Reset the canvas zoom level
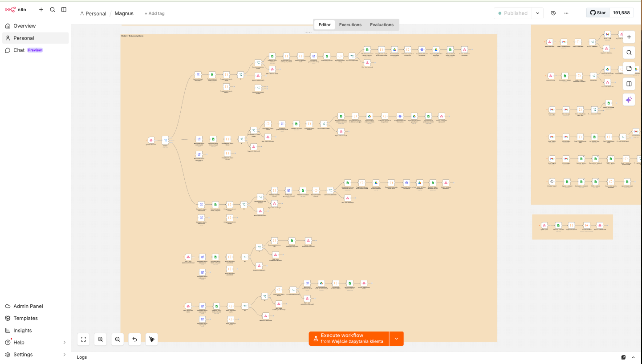Screen dimensions: 642x364 coord(134,339)
